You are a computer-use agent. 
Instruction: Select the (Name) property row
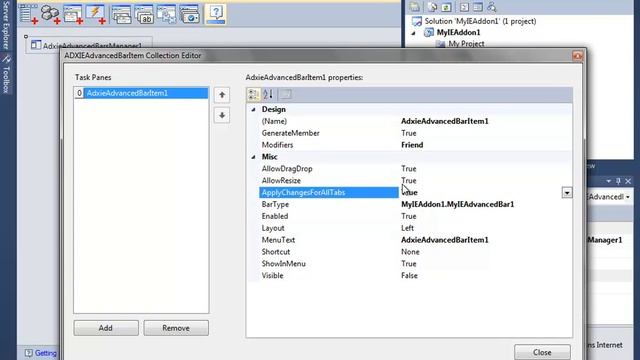coord(274,121)
